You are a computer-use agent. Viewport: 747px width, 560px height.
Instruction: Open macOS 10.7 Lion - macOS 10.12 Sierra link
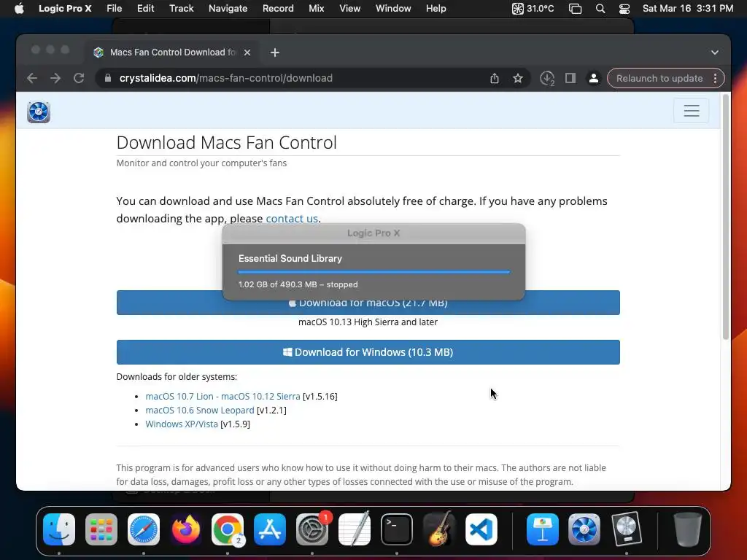(222, 396)
